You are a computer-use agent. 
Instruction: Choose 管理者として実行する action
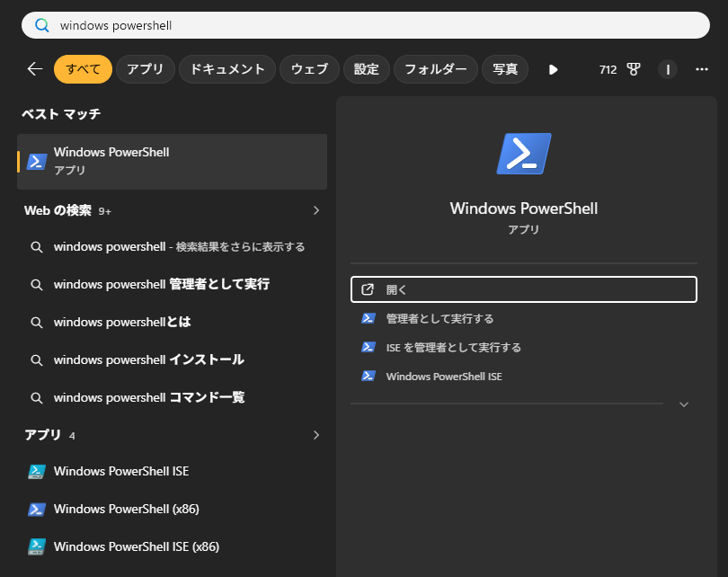click(x=524, y=319)
